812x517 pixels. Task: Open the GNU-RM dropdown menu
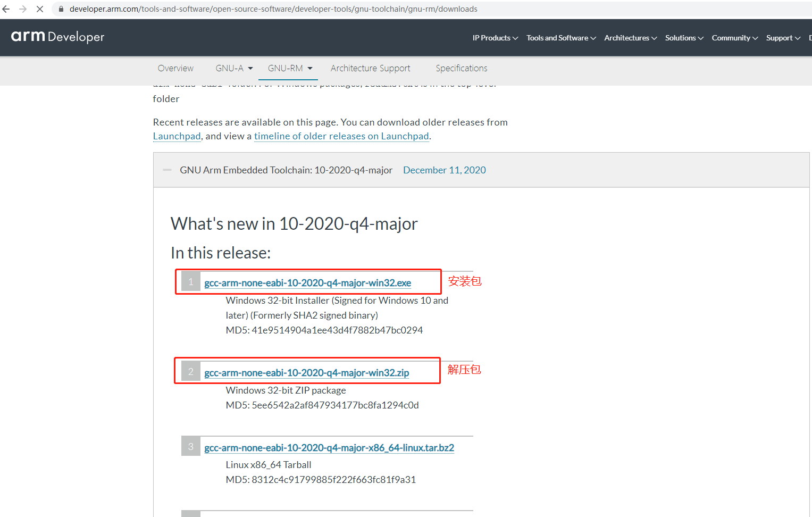click(x=288, y=68)
